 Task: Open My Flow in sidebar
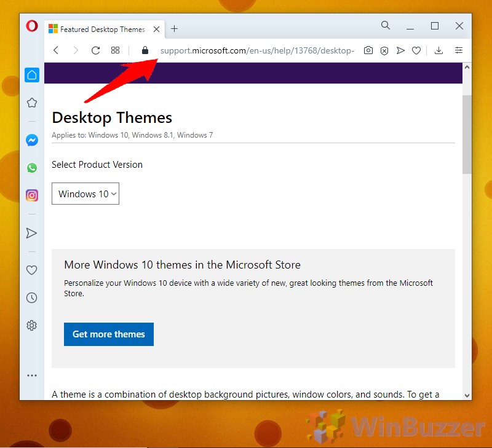(x=31, y=233)
